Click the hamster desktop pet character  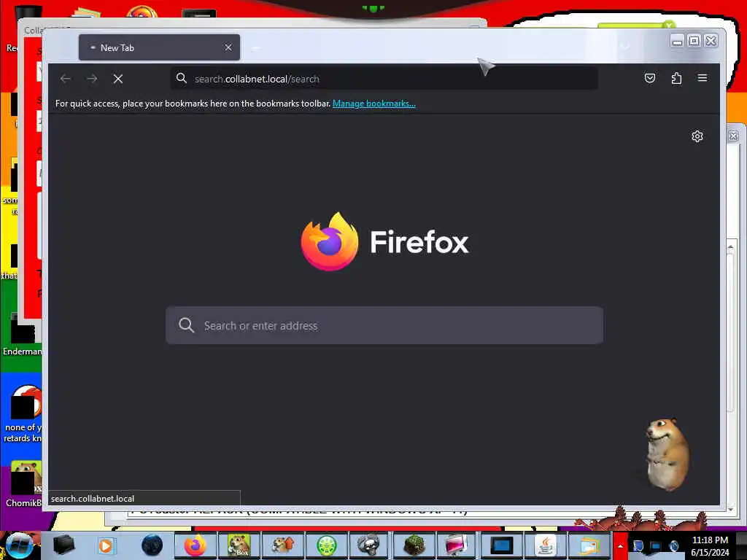(x=667, y=454)
